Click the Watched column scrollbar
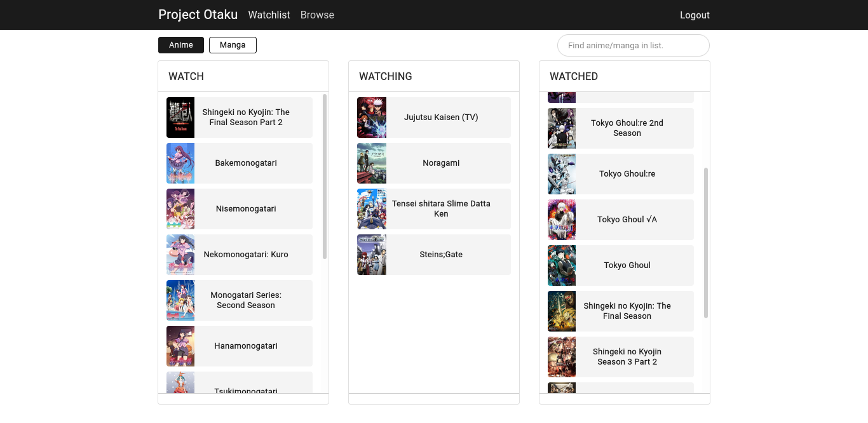The width and height of the screenshot is (868, 423). [706, 243]
